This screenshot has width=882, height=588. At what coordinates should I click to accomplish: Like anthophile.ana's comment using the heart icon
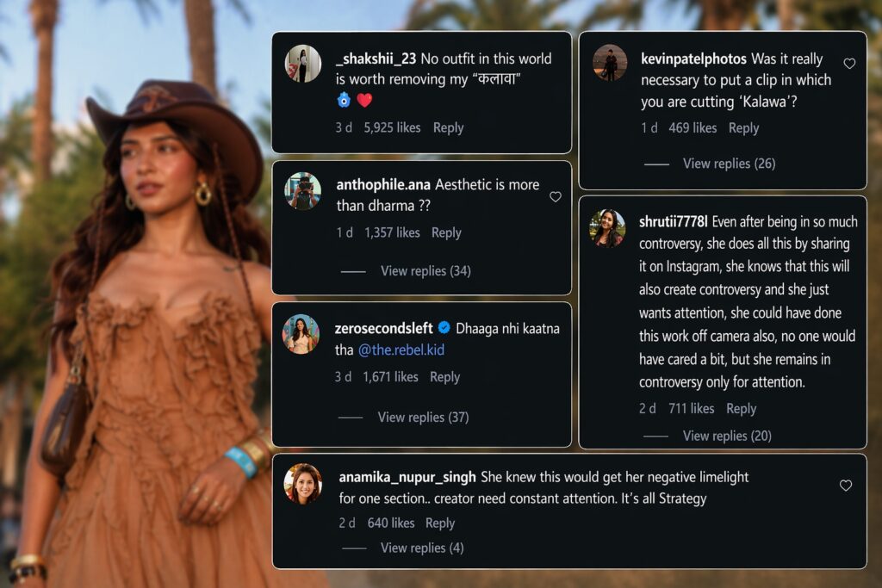[556, 197]
